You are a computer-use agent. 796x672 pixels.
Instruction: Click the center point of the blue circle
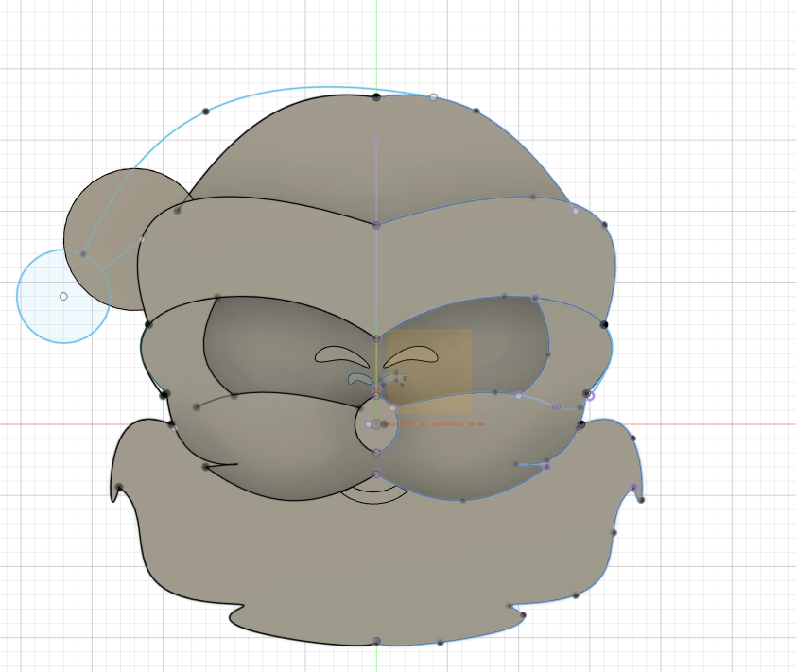pos(63,296)
